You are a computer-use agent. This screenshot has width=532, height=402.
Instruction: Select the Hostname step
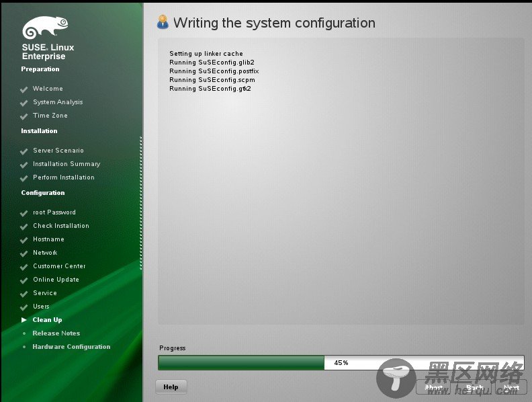48,239
